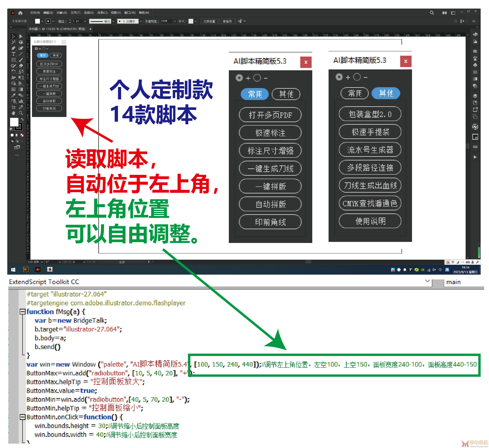The height and width of the screenshot is (448, 489).
Task: Expand the opacity 100% arrow
Action: (175, 21)
